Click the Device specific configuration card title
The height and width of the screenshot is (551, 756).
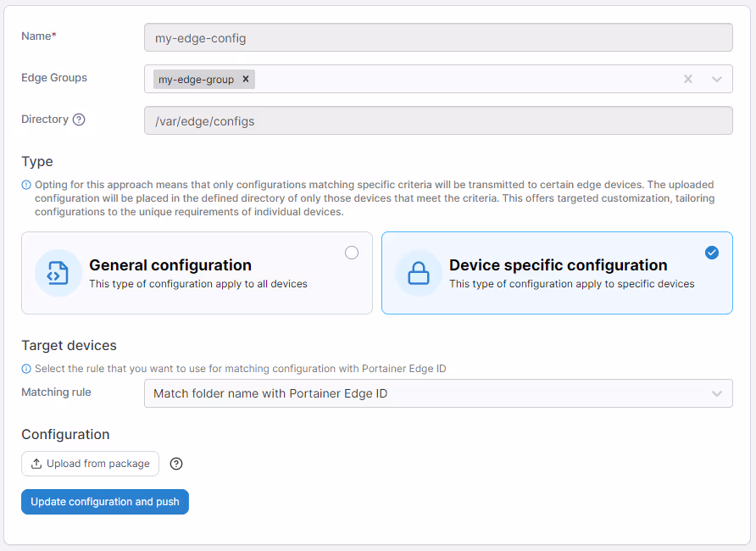point(559,265)
